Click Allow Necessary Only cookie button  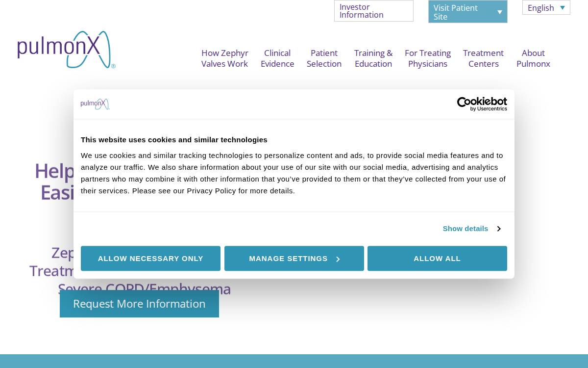coord(150,259)
